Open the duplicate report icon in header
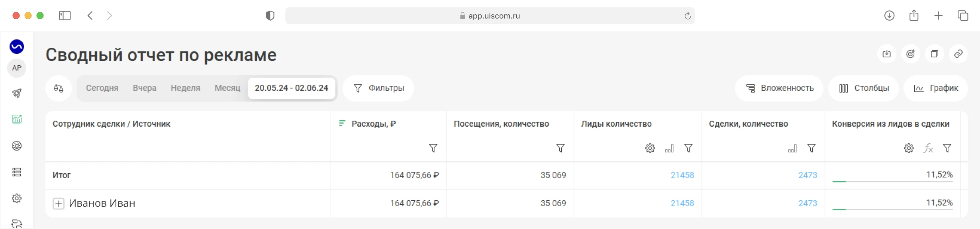980x229 pixels. (x=935, y=54)
